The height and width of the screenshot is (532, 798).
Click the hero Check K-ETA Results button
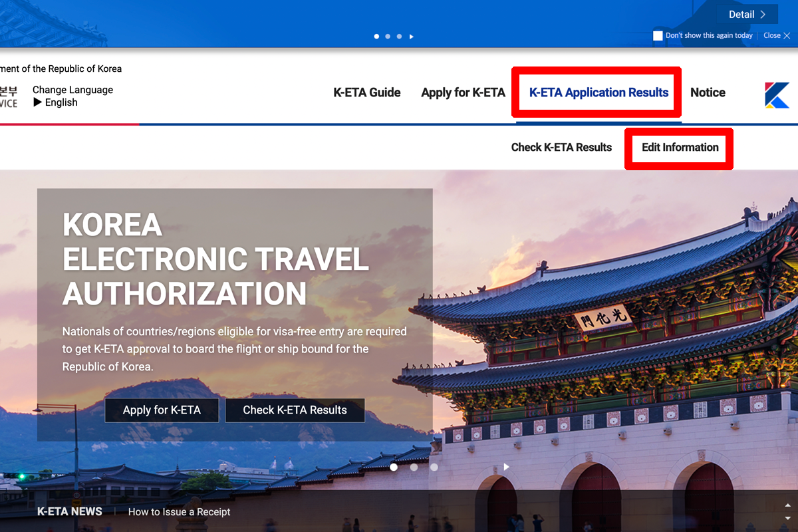[x=295, y=410]
